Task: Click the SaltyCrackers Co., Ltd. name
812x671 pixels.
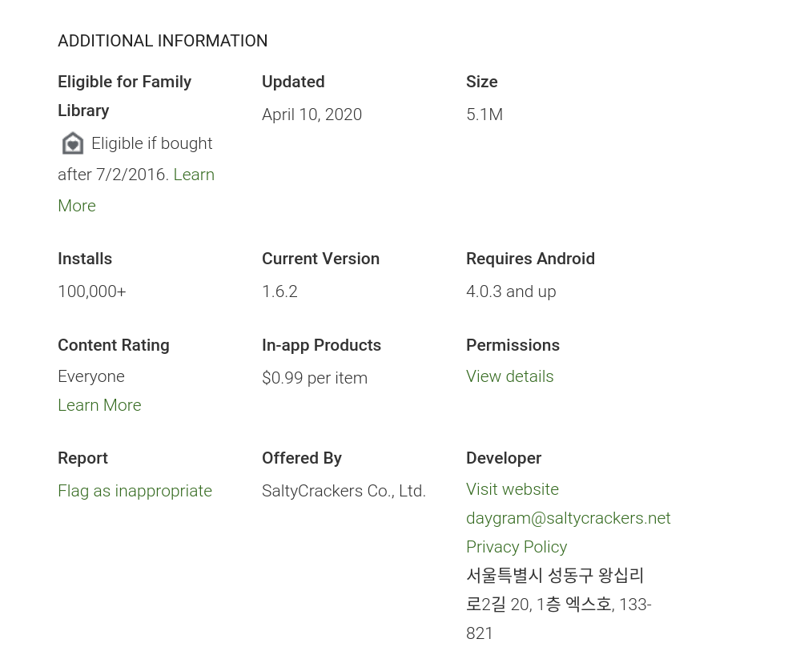Action: 344,491
